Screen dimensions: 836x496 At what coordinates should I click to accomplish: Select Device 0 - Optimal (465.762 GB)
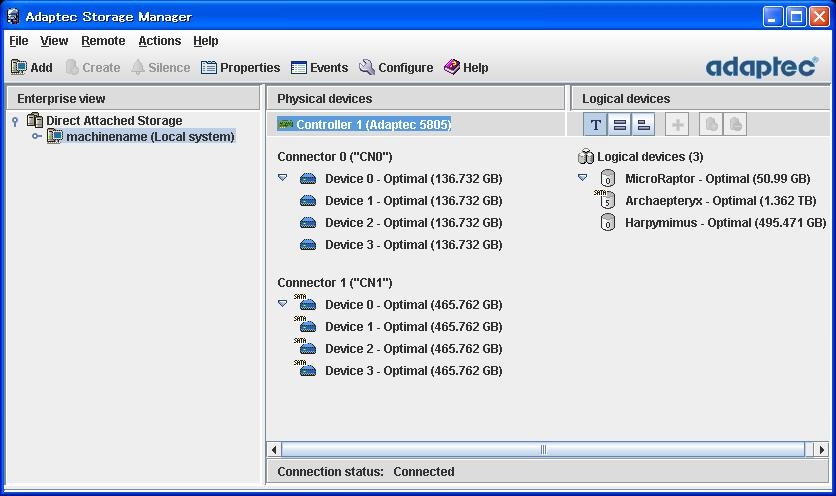(x=414, y=305)
